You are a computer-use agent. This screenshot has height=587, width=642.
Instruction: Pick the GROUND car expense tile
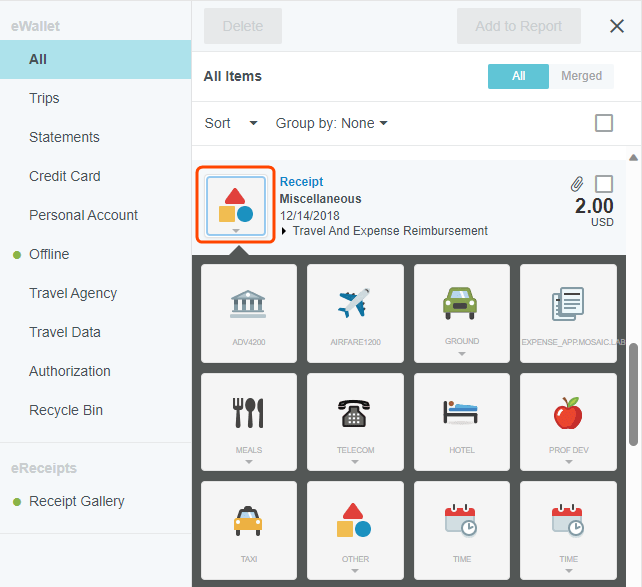tap(461, 311)
